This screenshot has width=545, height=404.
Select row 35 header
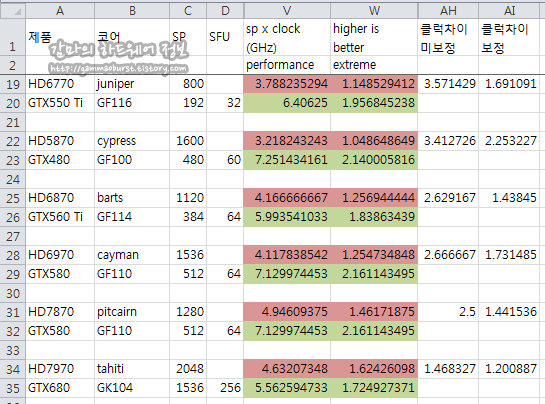click(13, 388)
